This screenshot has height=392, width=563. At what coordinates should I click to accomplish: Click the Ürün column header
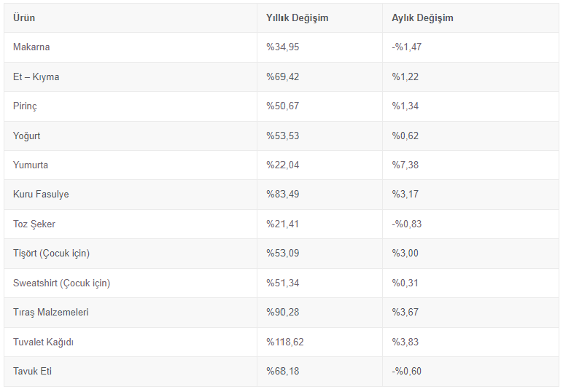point(24,17)
